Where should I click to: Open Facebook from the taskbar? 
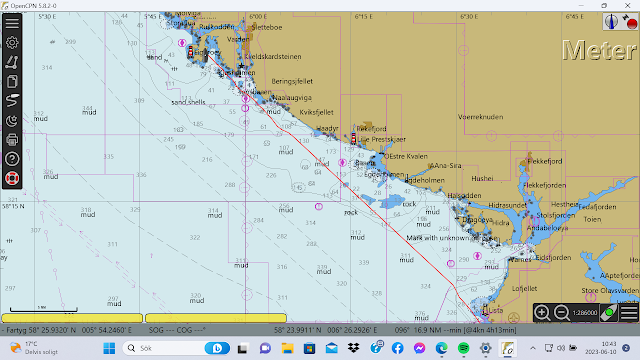point(398,348)
